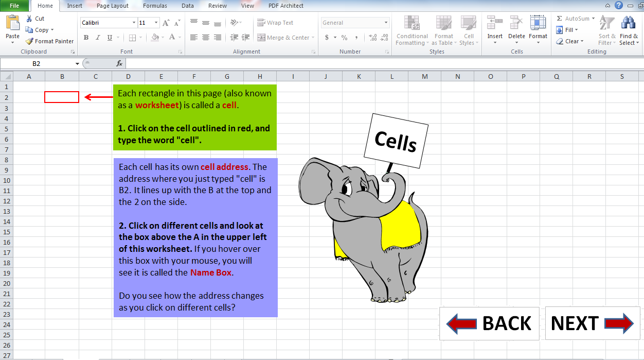
Task: Toggle underline formatting
Action: click(109, 37)
